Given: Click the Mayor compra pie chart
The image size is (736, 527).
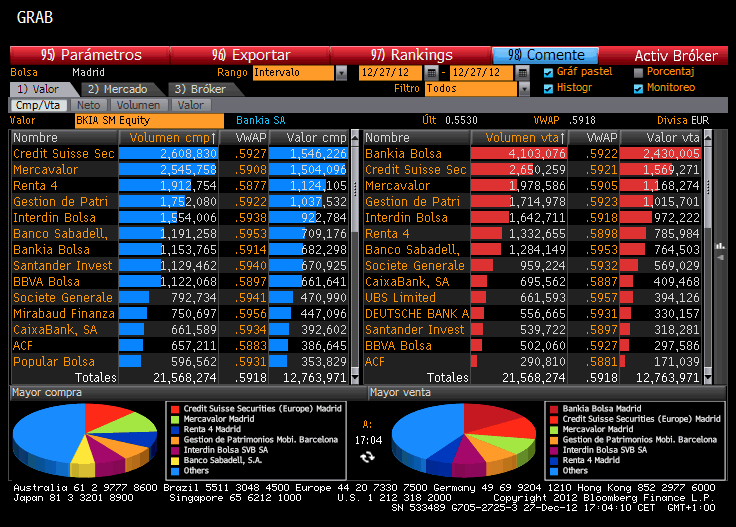Looking at the screenshot, I should point(85,440).
